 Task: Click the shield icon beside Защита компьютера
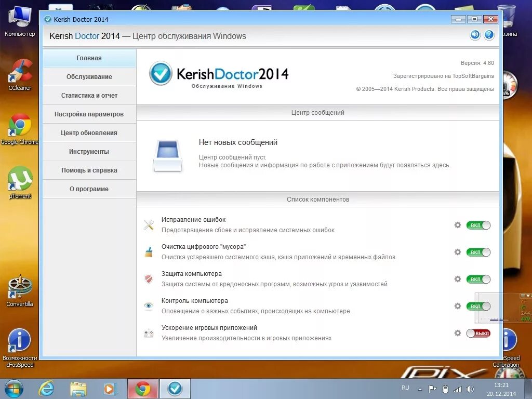coord(149,279)
